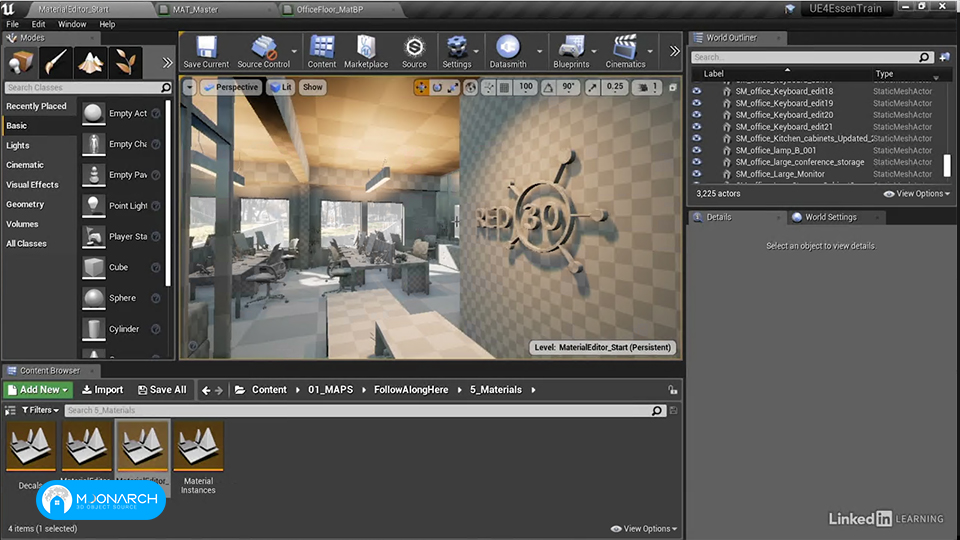Navigate back in Content Browser
Image resolution: width=960 pixels, height=540 pixels.
click(x=206, y=390)
